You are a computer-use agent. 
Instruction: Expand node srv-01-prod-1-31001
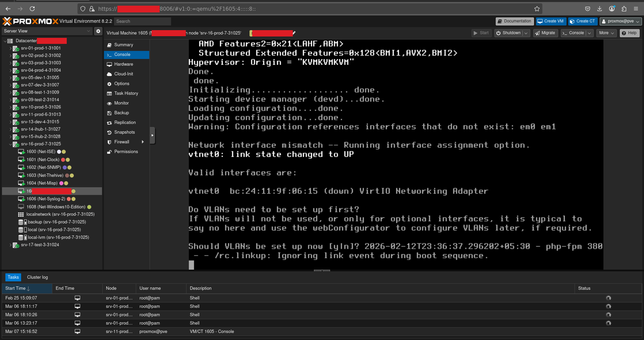10,49
